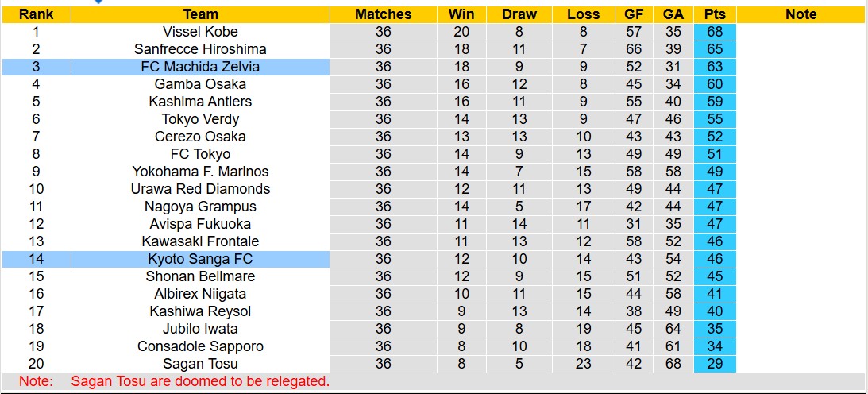Image resolution: width=868 pixels, height=394 pixels.
Task: Open the Sagan Tosu team entry
Action: (x=200, y=364)
